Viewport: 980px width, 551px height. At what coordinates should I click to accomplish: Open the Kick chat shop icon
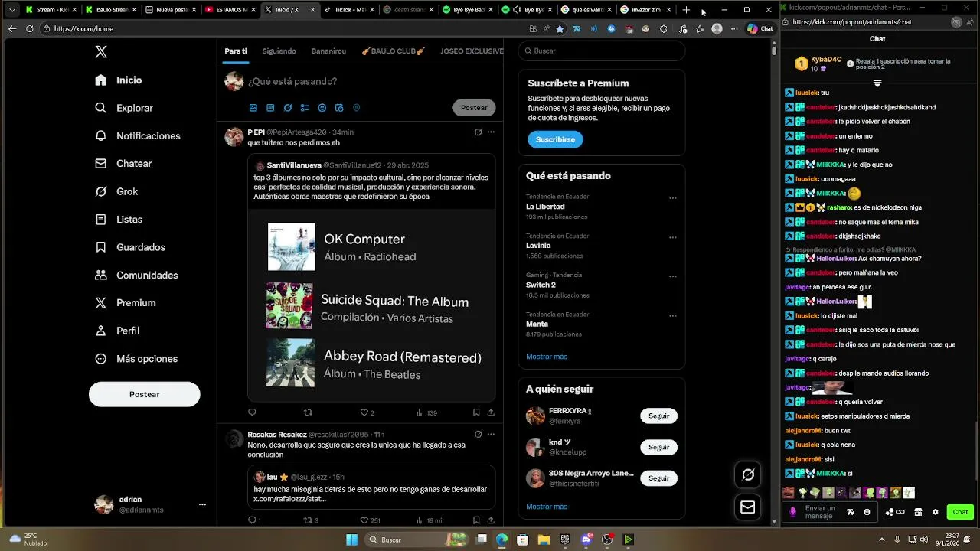918,512
